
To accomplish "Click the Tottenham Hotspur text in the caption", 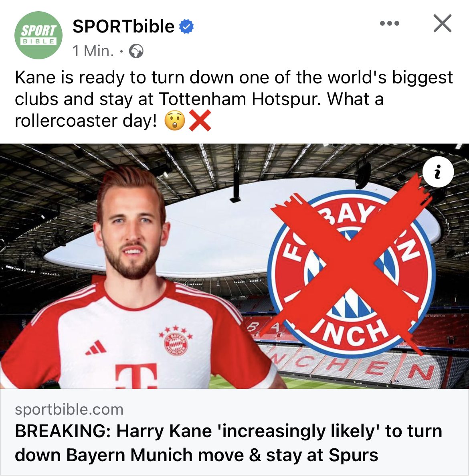I will [240, 99].
